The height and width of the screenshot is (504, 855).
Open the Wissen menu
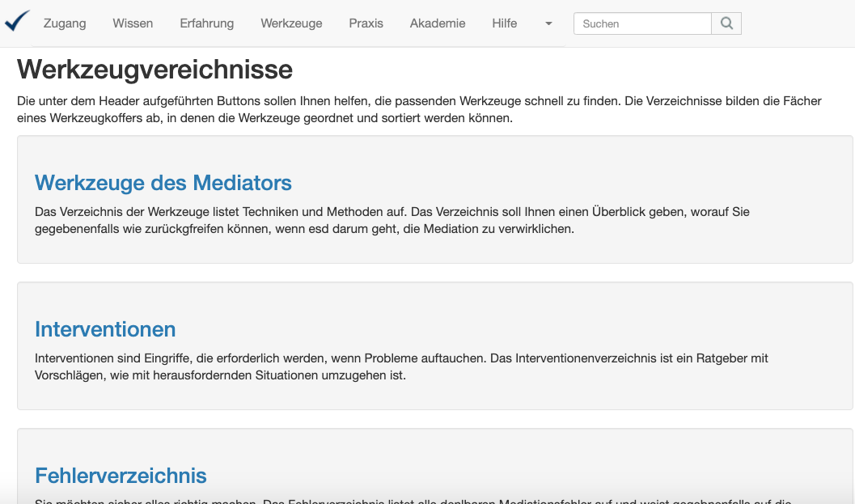coord(132,23)
